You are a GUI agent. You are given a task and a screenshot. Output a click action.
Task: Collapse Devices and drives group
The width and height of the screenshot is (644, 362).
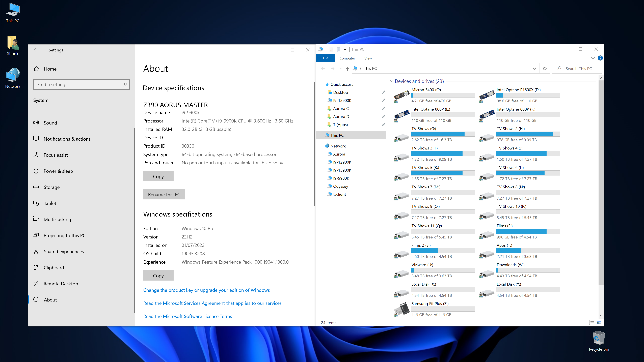click(x=391, y=81)
